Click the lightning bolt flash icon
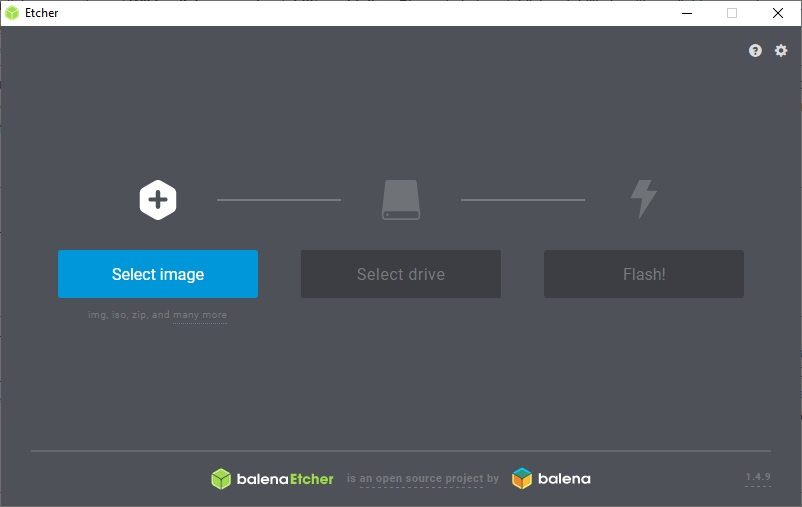Image resolution: width=802 pixels, height=507 pixels. click(x=644, y=199)
